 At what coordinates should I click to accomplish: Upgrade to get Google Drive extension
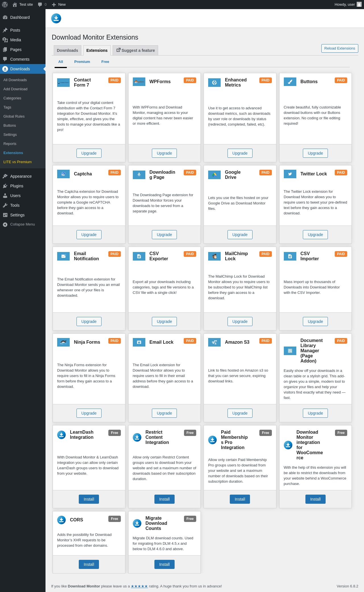240,235
